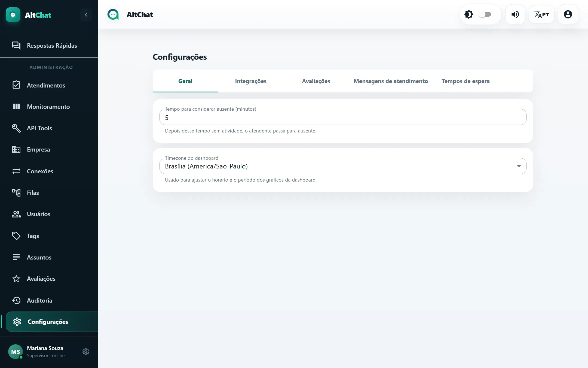This screenshot has width=588, height=368.
Task: Click the Respostas Rápidas chat icon
Action: tap(16, 46)
